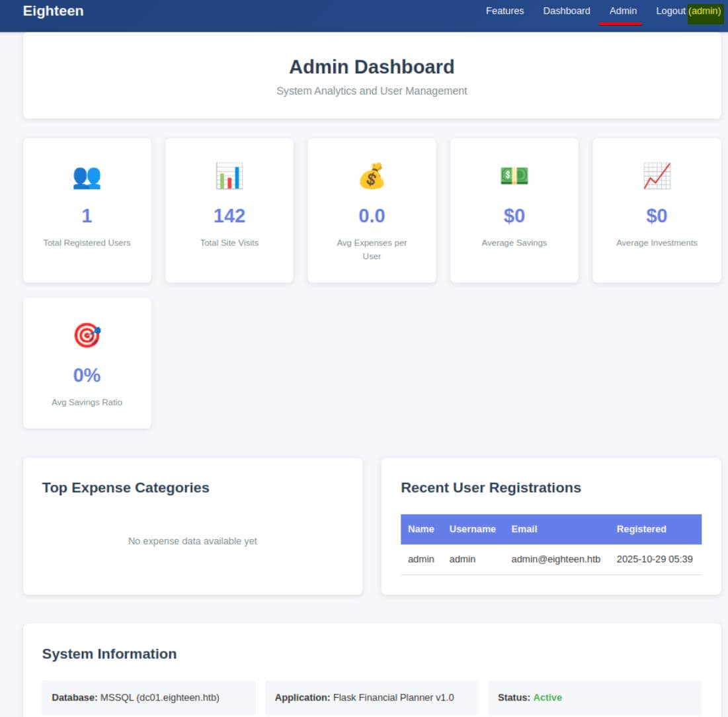Click the $0 Average Savings value

click(x=514, y=216)
